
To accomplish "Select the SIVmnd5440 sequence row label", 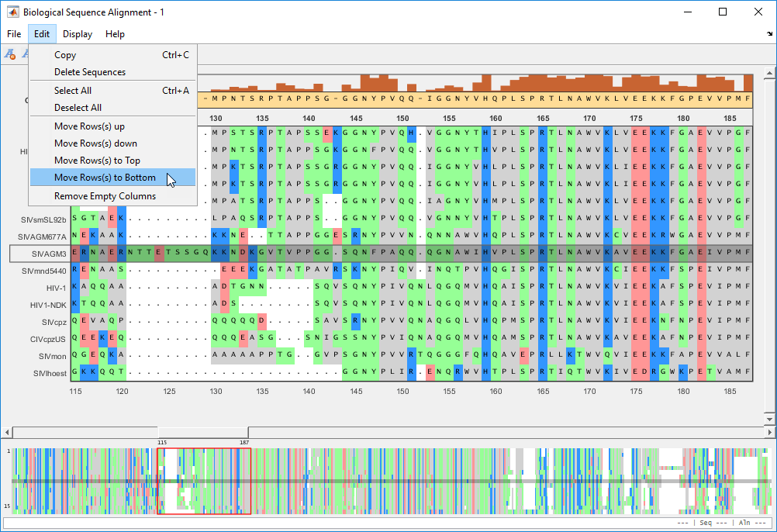I will click(43, 271).
